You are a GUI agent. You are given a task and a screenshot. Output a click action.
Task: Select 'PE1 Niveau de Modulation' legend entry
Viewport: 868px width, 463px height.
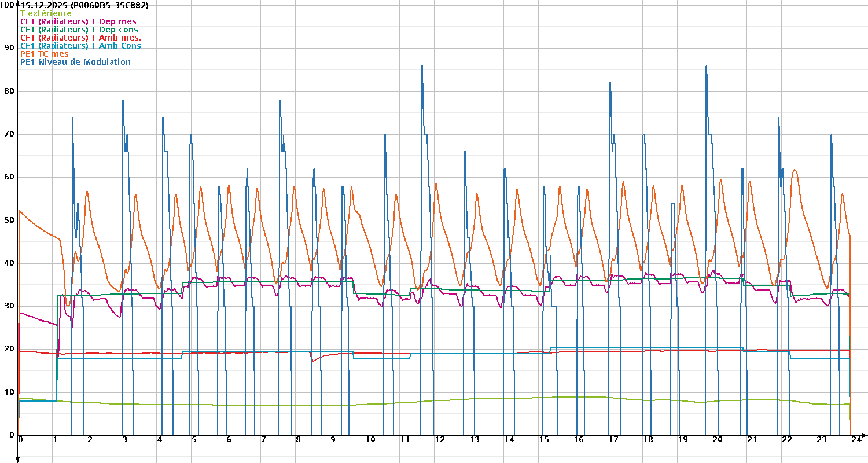pyautogui.click(x=75, y=62)
